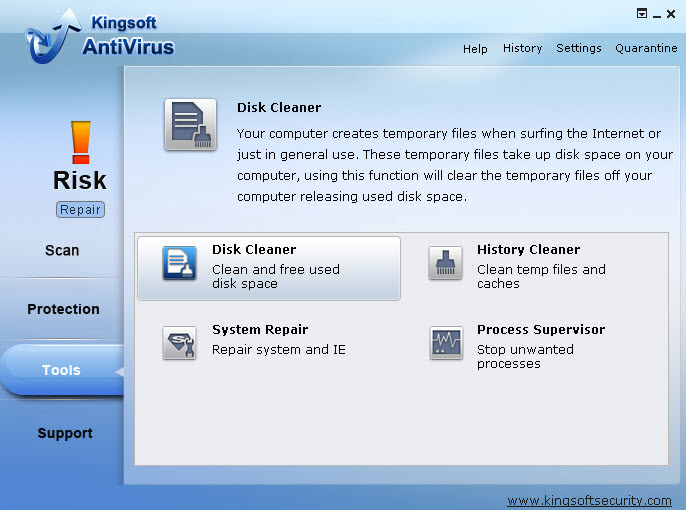Open the History Cleaner brush icon
This screenshot has width=686, height=510.
(445, 263)
